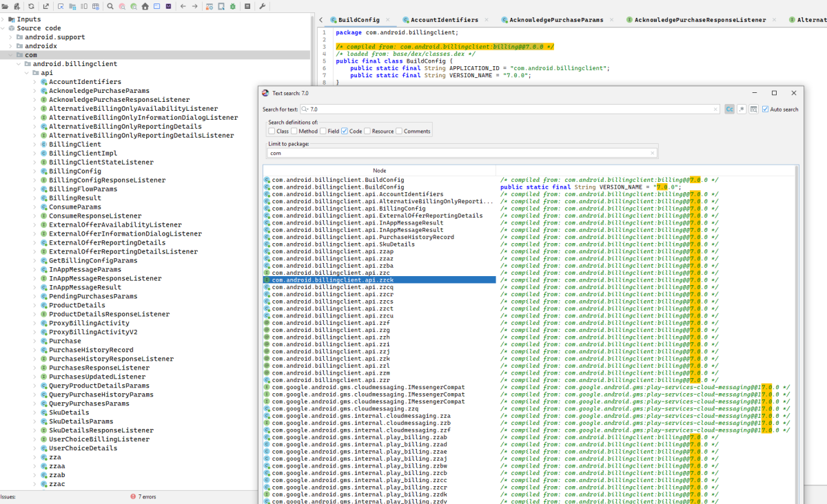Select search result com.android.billingclient.api.zzck
This screenshot has height=504, width=827.
(379, 280)
